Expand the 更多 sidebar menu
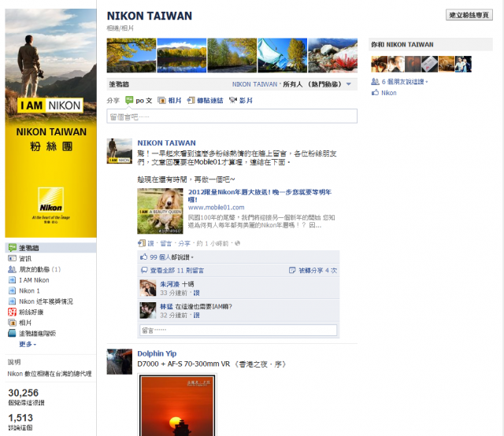504x436 pixels. (28, 344)
